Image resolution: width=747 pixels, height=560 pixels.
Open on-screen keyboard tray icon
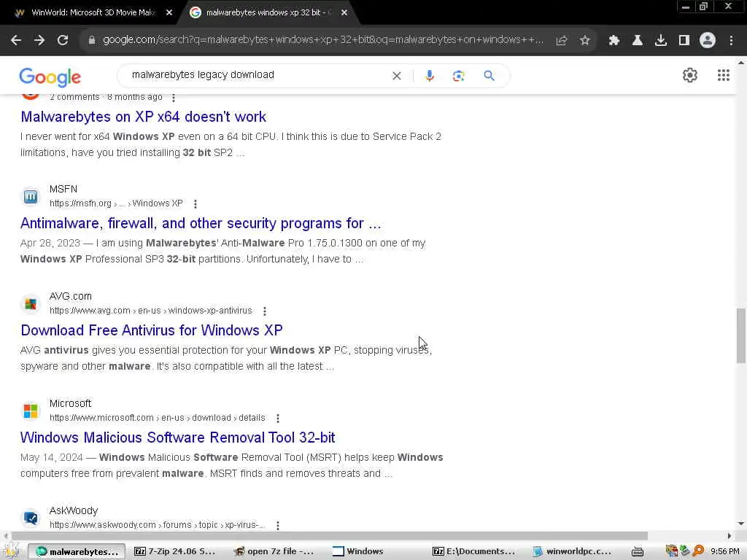[x=638, y=551]
